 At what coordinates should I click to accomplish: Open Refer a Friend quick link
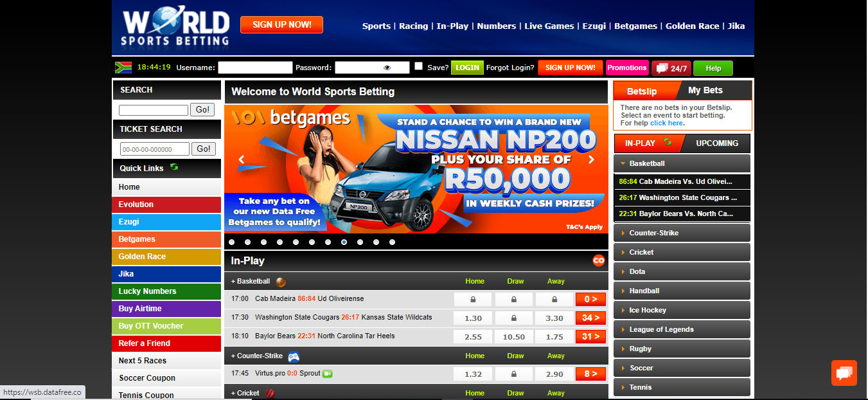tap(167, 343)
